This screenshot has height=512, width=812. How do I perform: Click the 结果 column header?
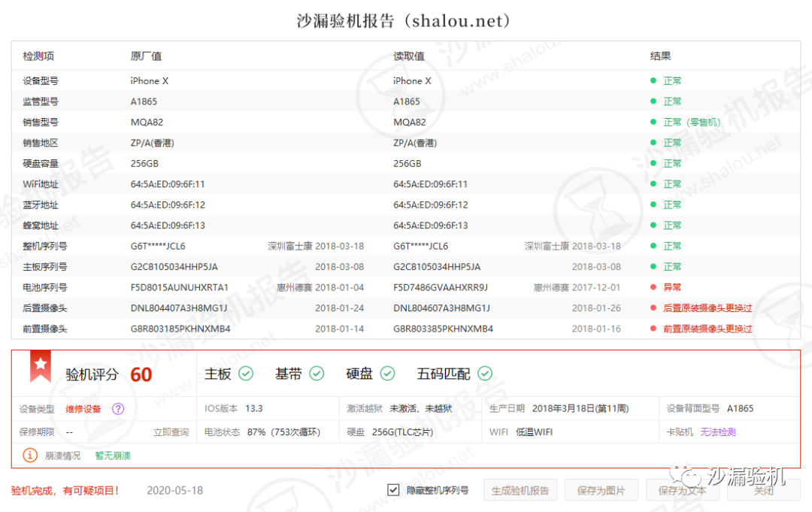coord(660,56)
